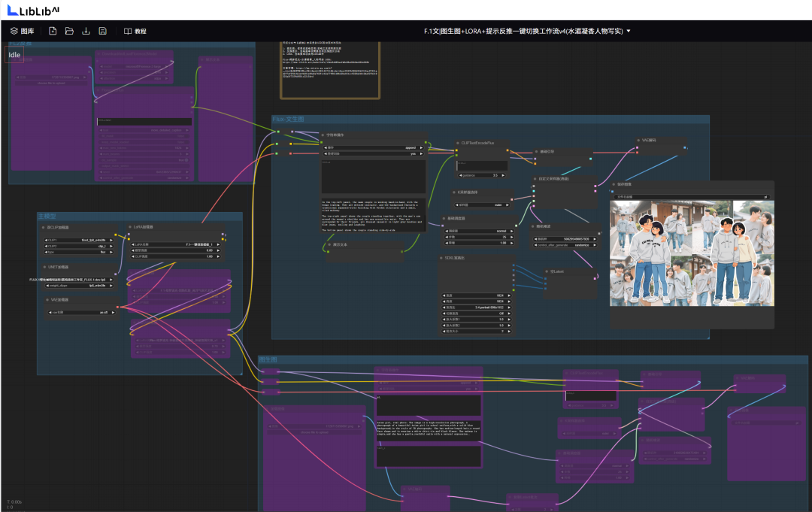Screen dimensions: 812x512
Task: Adjust the 降噪 1.00 value
Action: [479, 243]
